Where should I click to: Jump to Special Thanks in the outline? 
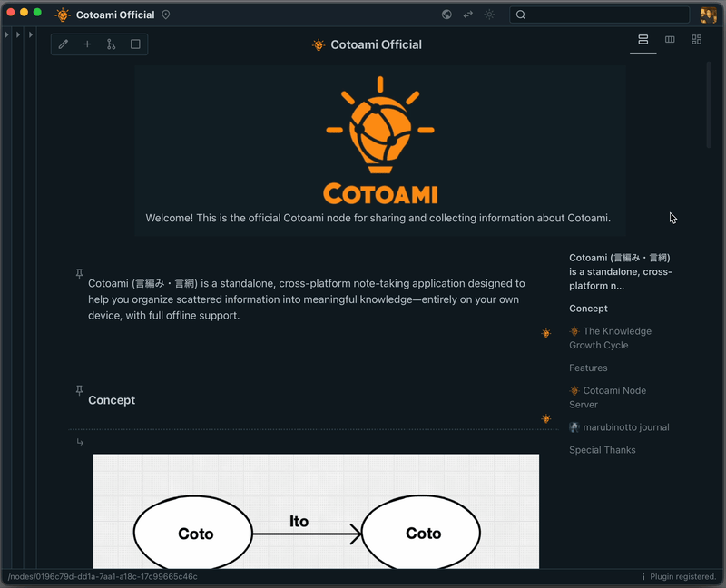coord(602,450)
